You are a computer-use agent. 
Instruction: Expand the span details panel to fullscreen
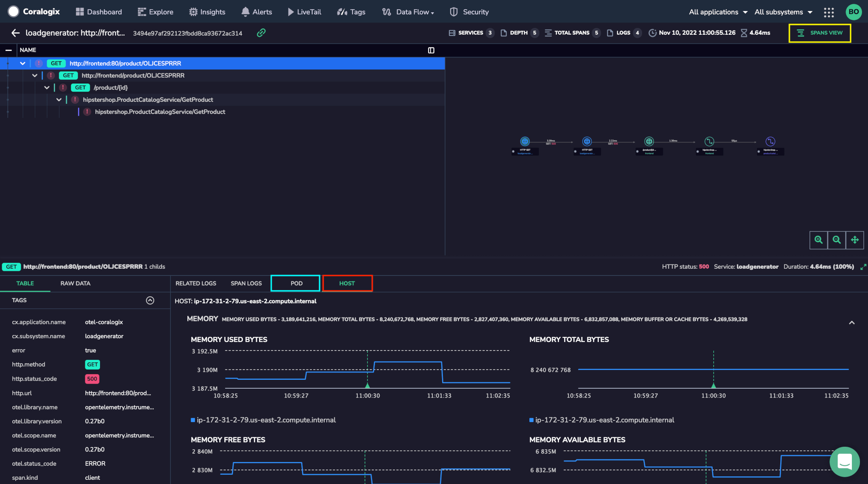tap(863, 267)
